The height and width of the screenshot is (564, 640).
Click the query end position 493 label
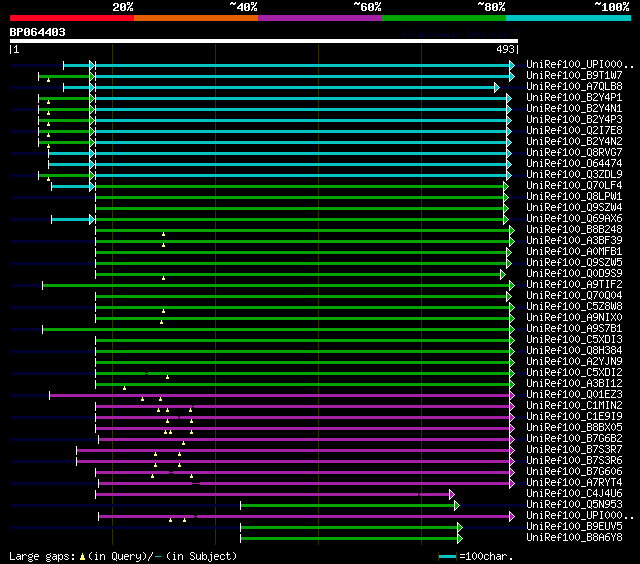505,49
